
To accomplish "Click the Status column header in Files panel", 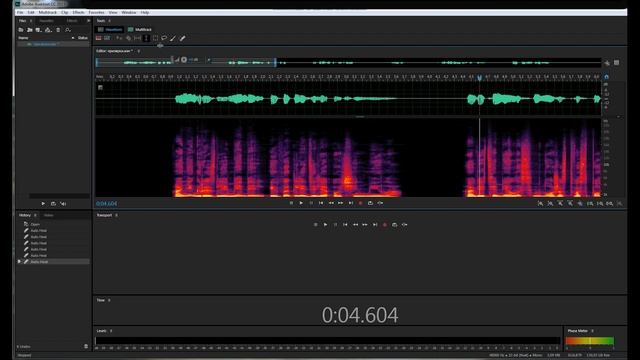I will pyautogui.click(x=83, y=38).
